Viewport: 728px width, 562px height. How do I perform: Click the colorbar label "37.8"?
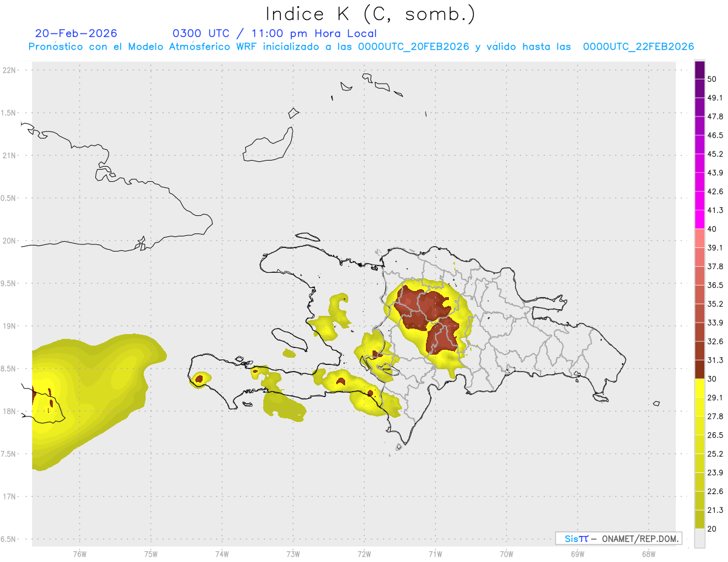coord(715,266)
